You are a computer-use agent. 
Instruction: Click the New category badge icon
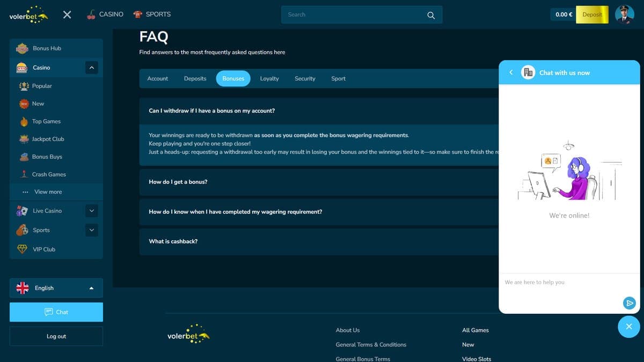pyautogui.click(x=24, y=104)
